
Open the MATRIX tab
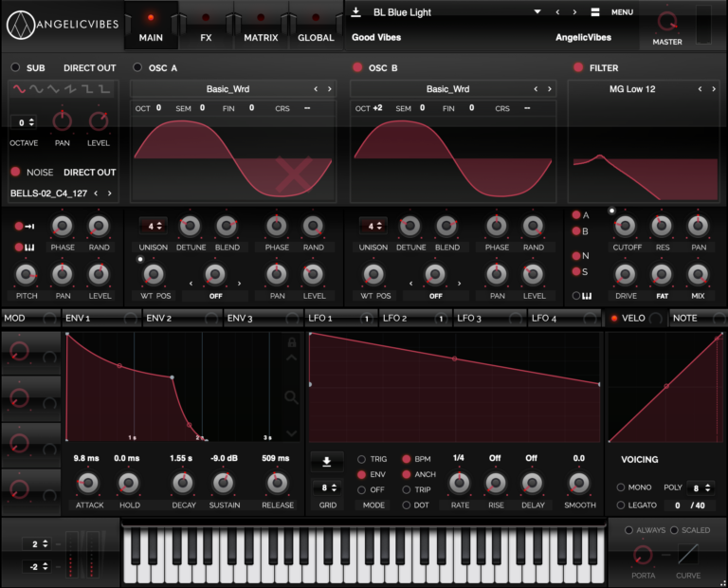point(261,28)
